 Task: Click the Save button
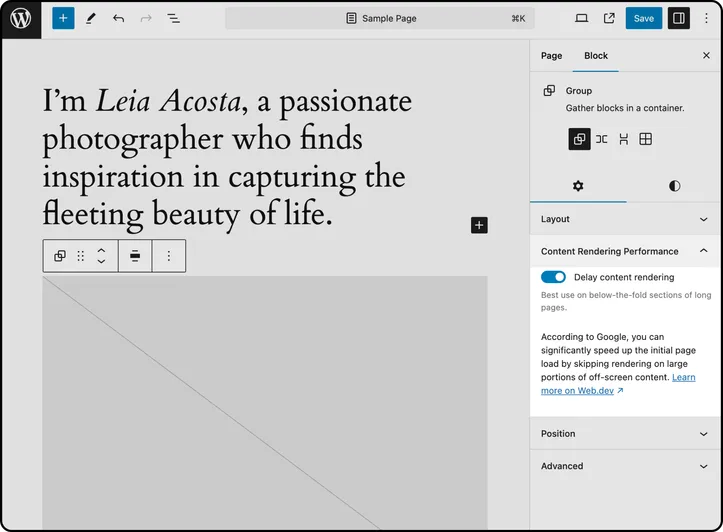[x=644, y=18]
